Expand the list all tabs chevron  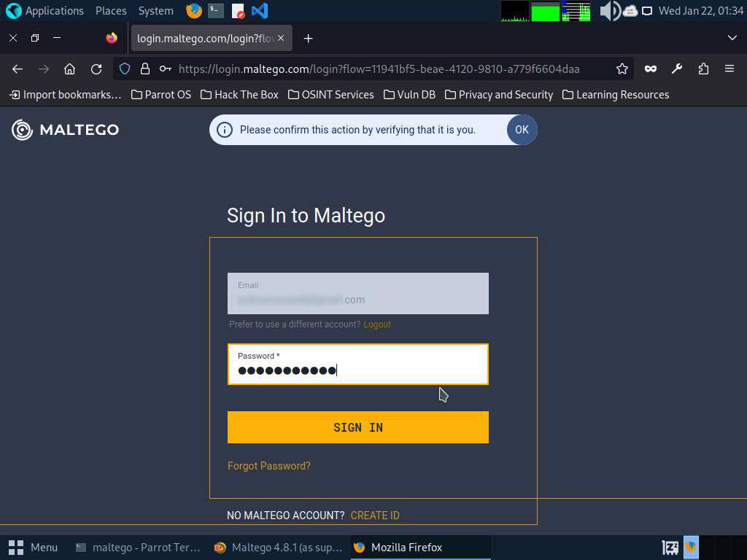coord(732,38)
